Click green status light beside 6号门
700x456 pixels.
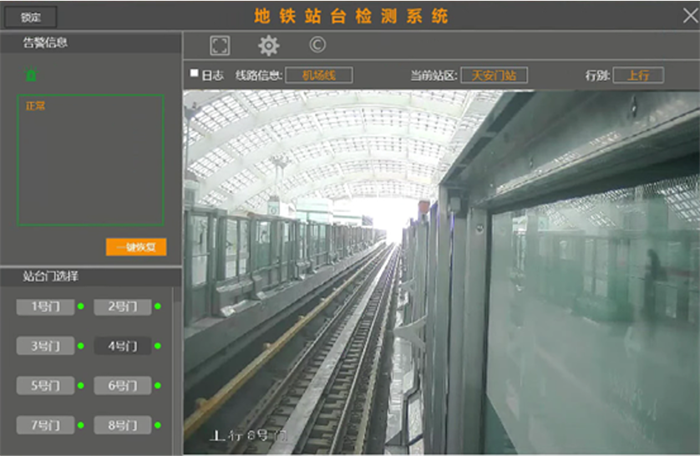158,386
